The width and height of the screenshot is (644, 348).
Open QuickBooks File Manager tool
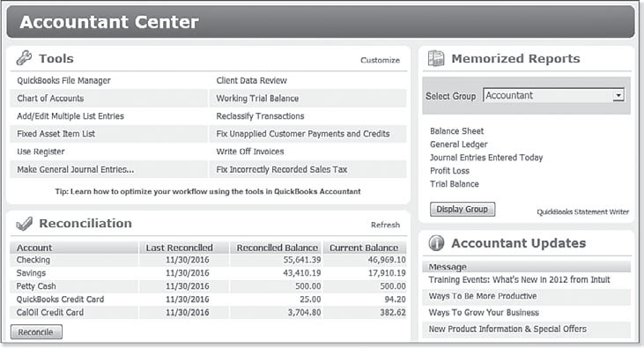[63, 80]
